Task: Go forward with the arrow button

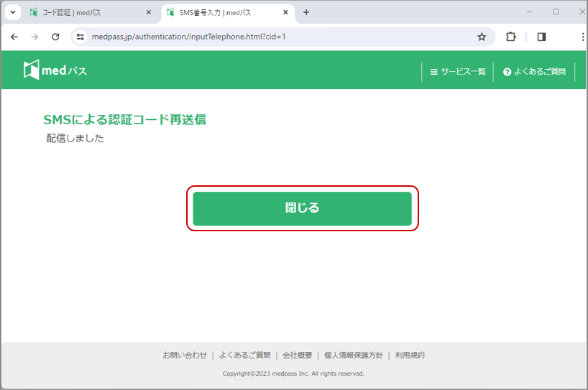Action: [35, 37]
